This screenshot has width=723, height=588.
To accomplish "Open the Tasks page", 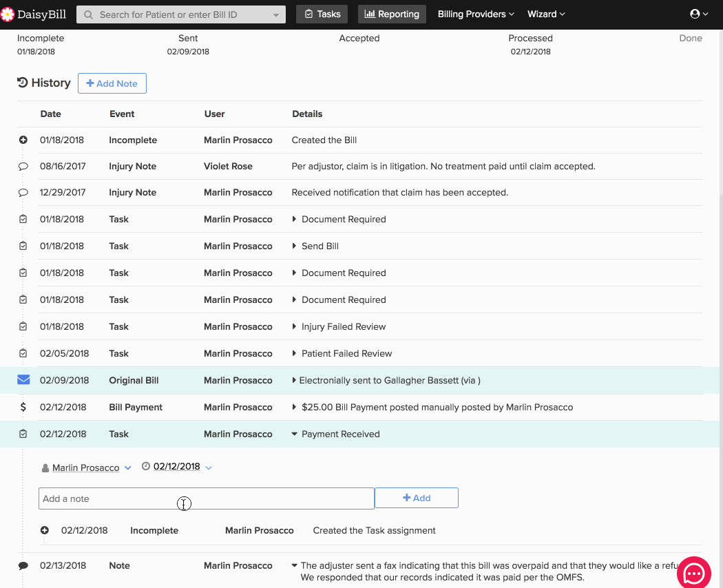I will click(x=322, y=14).
